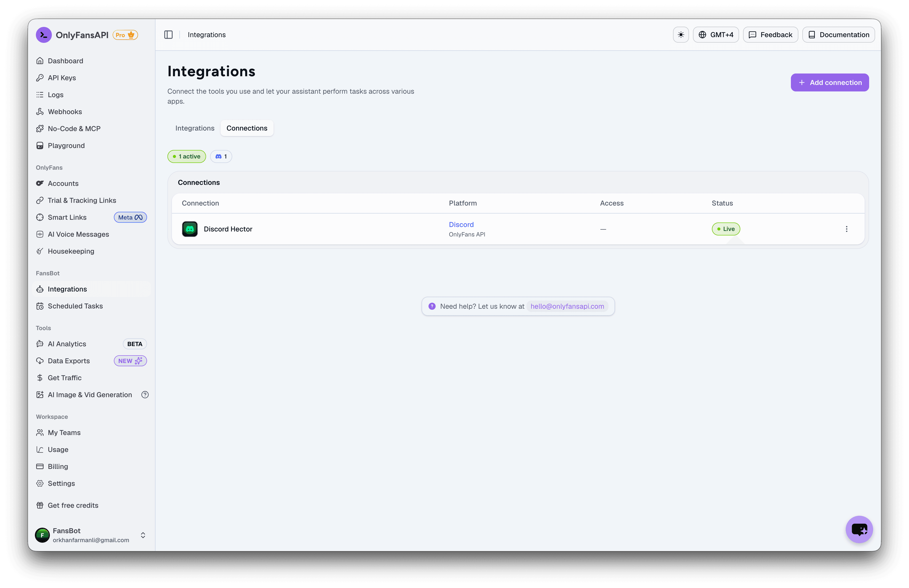This screenshot has width=909, height=588.
Task: Click the Playground icon
Action: (x=40, y=146)
